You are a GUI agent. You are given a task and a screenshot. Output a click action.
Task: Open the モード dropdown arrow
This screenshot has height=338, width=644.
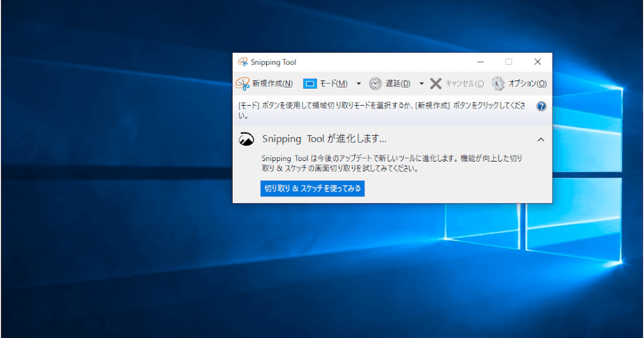pyautogui.click(x=358, y=84)
